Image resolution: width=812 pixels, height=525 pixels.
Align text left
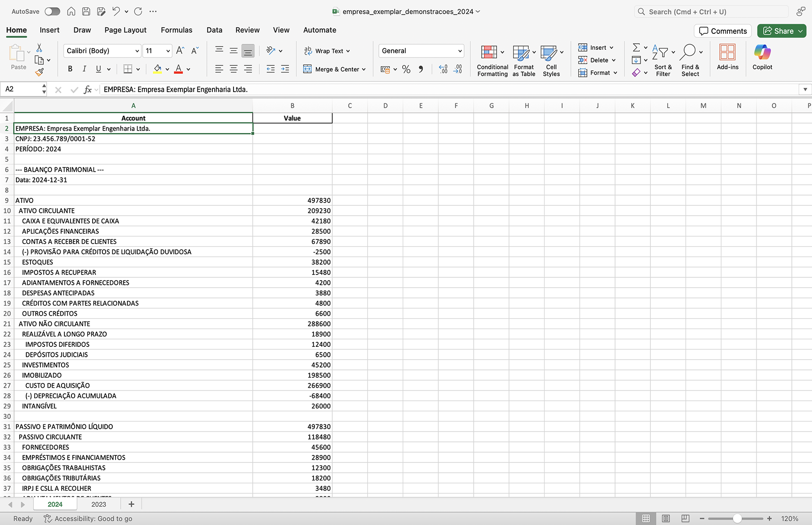coord(219,69)
